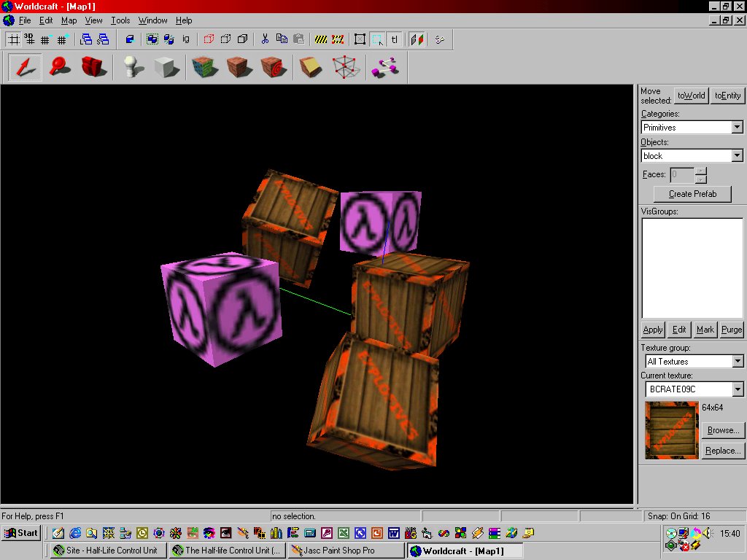This screenshot has width=747, height=560.
Task: Launch Word from the quick launch bar
Action: pos(393,533)
